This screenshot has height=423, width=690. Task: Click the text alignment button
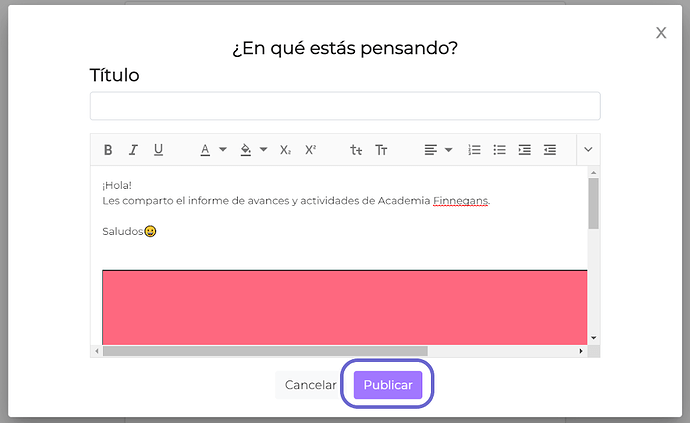[x=430, y=150]
